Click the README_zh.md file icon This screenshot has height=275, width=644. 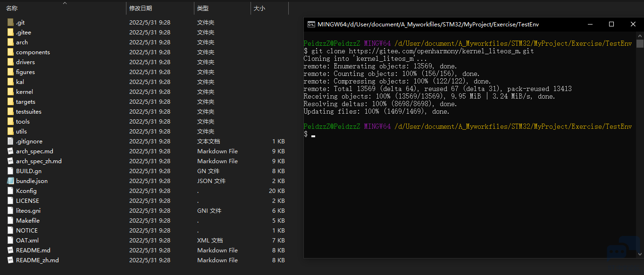point(10,260)
